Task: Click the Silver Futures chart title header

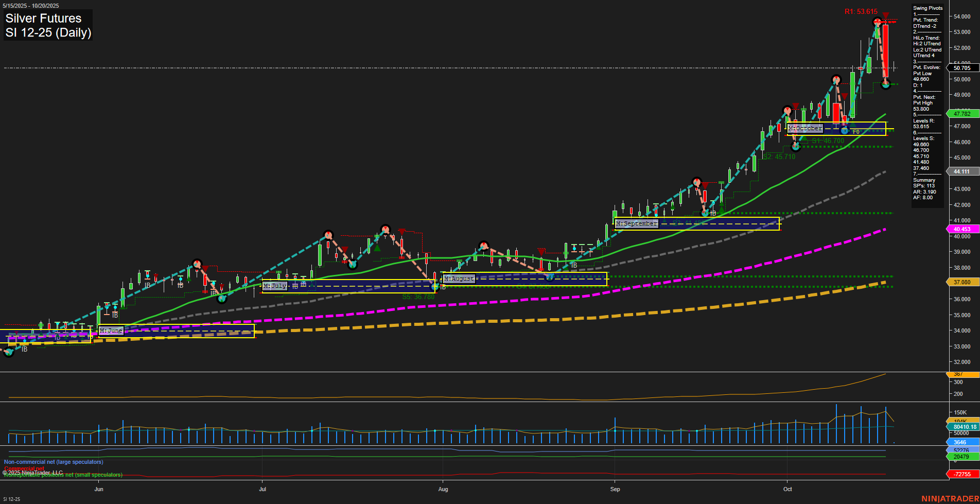Action: (x=43, y=18)
